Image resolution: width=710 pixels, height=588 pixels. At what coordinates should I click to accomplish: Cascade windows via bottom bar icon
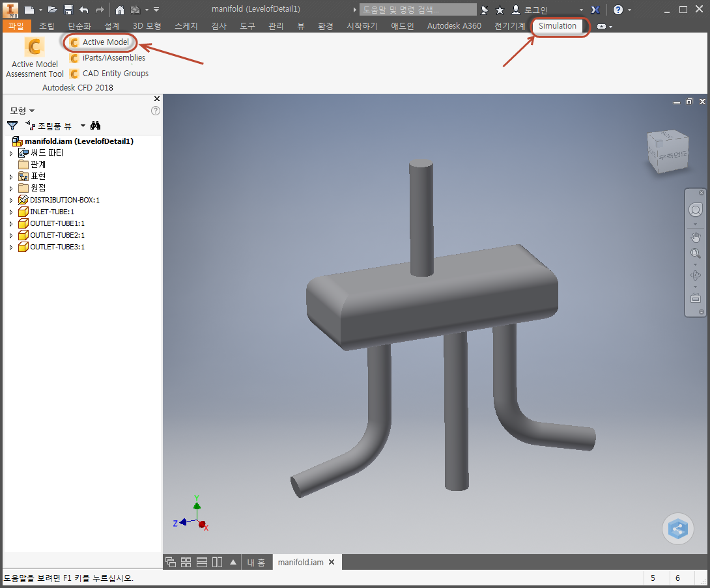[x=171, y=562]
